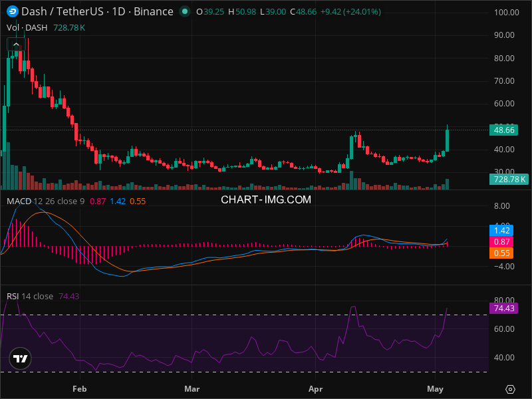The width and height of the screenshot is (532, 399).
Task: Collapse the indicator legend chevron
Action: click(16, 44)
